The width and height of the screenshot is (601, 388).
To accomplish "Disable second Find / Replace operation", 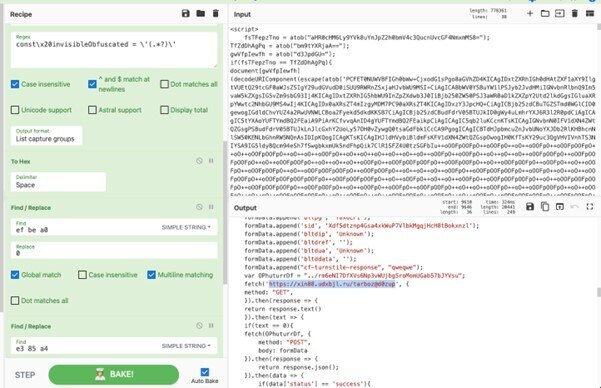I will point(199,326).
